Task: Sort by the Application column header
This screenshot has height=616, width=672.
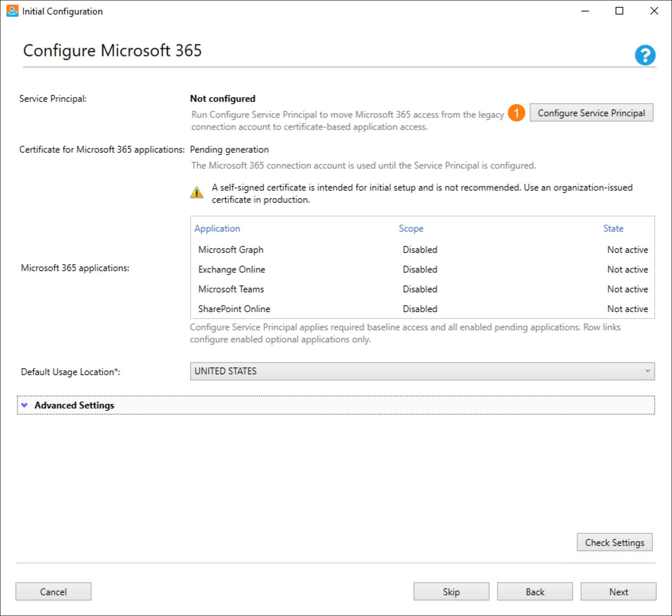Action: (x=217, y=229)
